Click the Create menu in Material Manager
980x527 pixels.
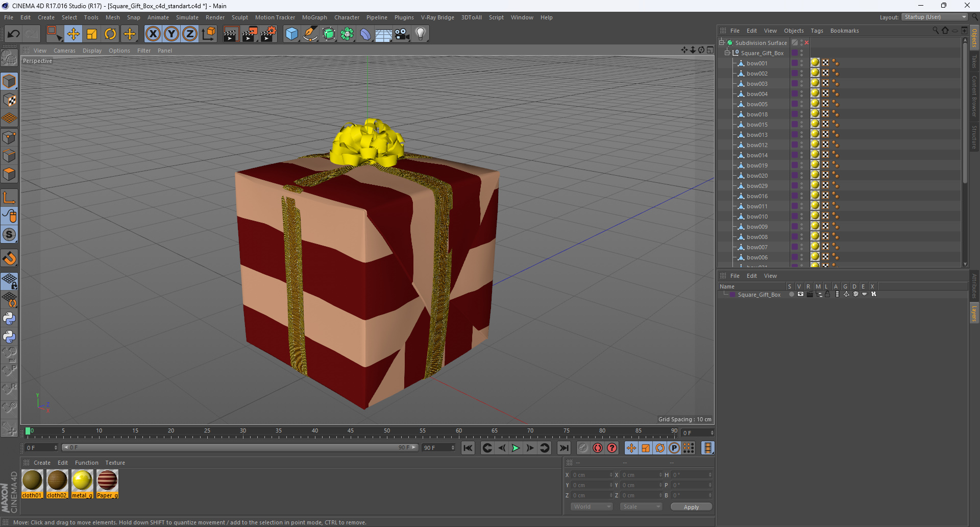pyautogui.click(x=42, y=463)
